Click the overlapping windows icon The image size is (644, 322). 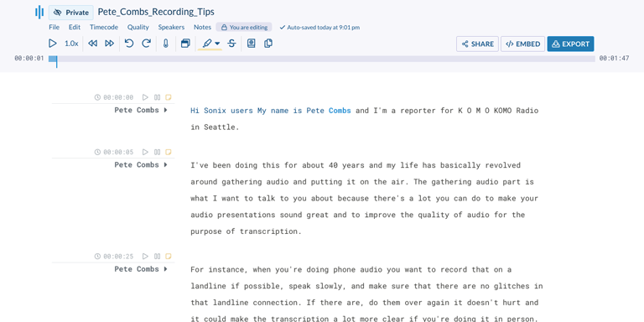point(185,44)
